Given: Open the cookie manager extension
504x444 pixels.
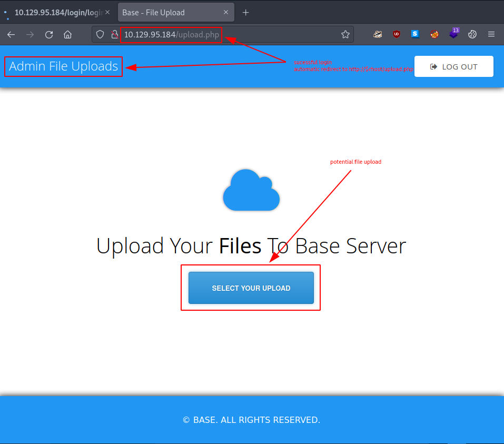Looking at the screenshot, I should click(472, 34).
